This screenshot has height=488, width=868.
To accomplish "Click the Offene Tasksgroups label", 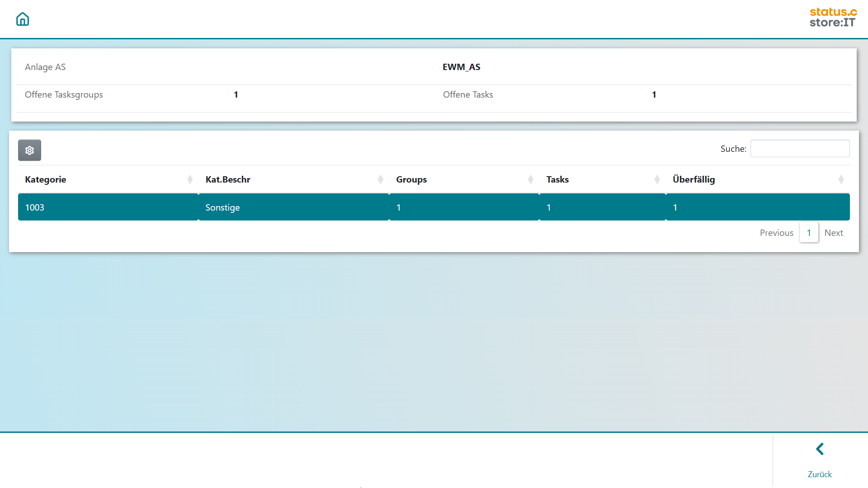I will coord(64,94).
